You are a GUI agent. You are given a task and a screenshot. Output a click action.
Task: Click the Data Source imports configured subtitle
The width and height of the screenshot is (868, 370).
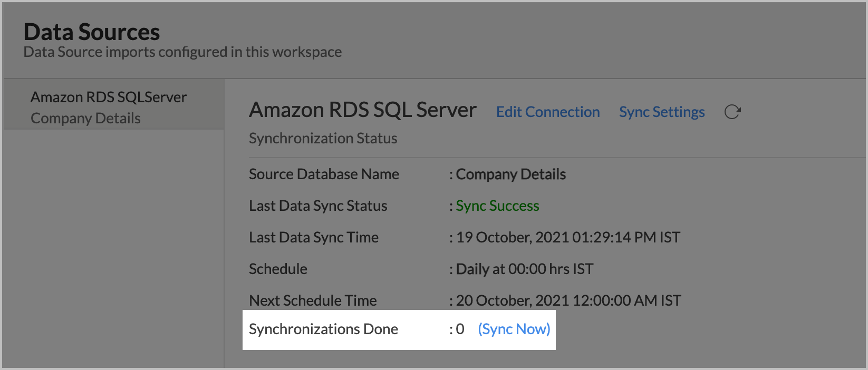pos(182,52)
